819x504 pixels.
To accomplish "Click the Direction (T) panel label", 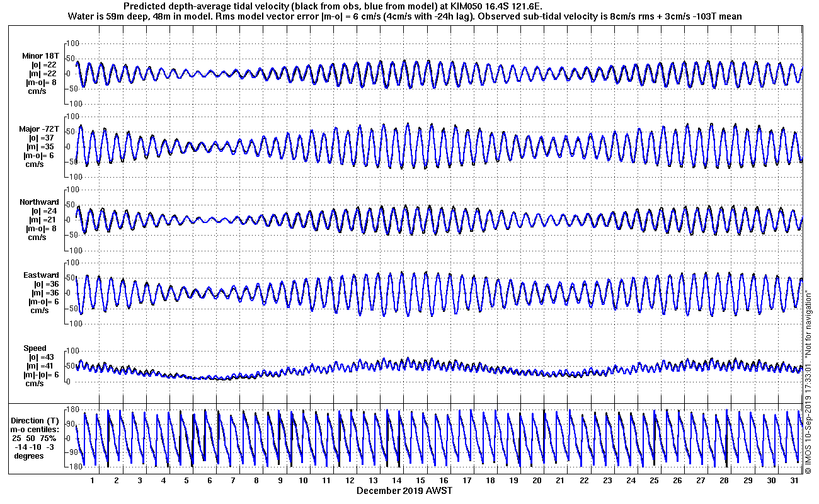I will point(36,420).
